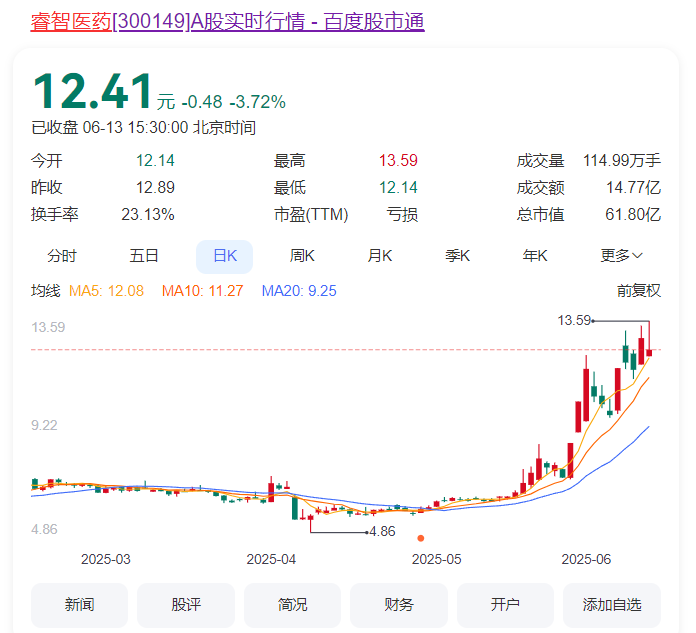Click the 昨收 value 12.89
The image size is (696, 633).
(155, 187)
